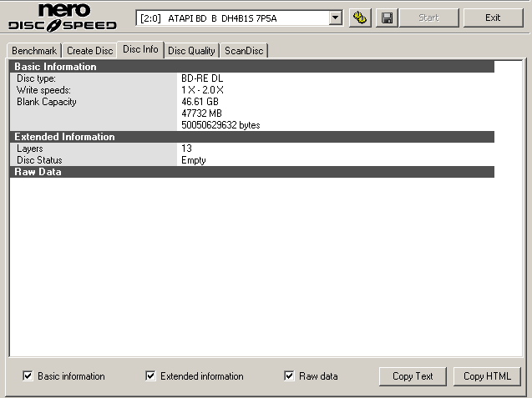The image size is (532, 398).
Task: Uncheck the Raw data checkbox
Action: click(289, 375)
